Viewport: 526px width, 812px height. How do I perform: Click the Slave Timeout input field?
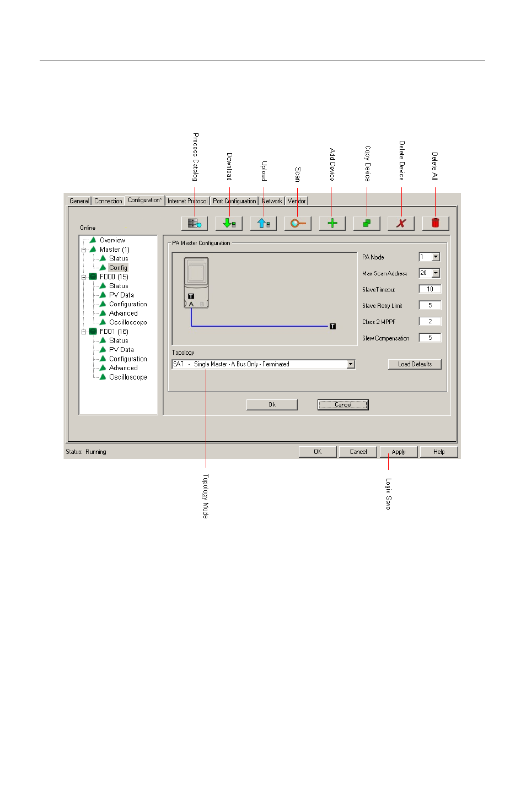click(430, 289)
